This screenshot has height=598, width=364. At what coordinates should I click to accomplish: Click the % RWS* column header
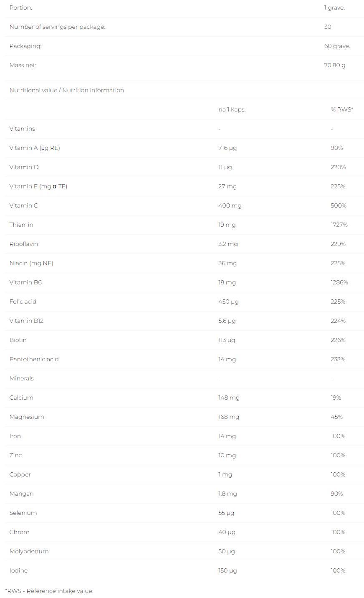click(x=341, y=109)
